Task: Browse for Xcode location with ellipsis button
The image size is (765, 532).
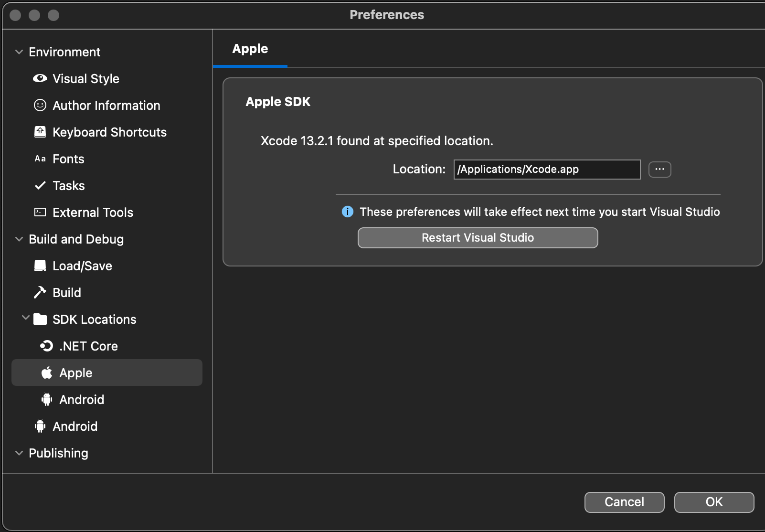Action: pos(659,170)
